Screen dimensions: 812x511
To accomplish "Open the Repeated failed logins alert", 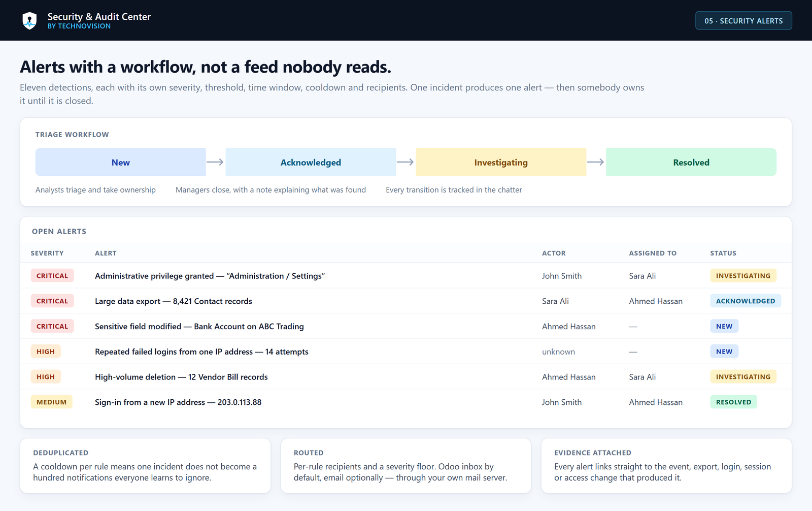I will [x=201, y=352].
